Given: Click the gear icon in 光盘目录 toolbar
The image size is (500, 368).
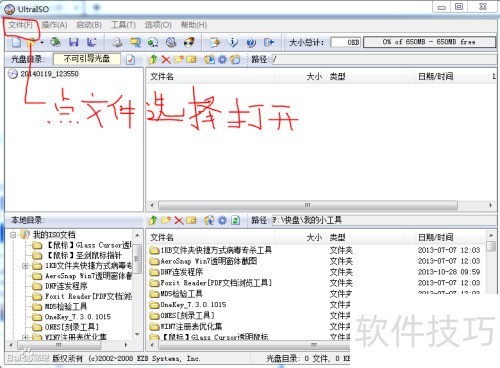Looking at the screenshot, I should tap(222, 60).
